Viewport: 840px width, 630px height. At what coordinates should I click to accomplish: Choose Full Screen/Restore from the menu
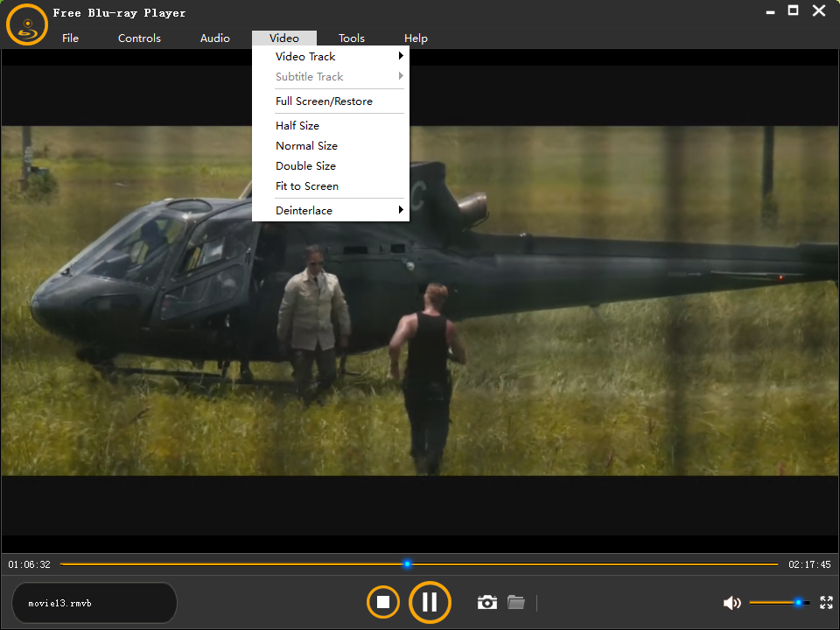click(331, 101)
